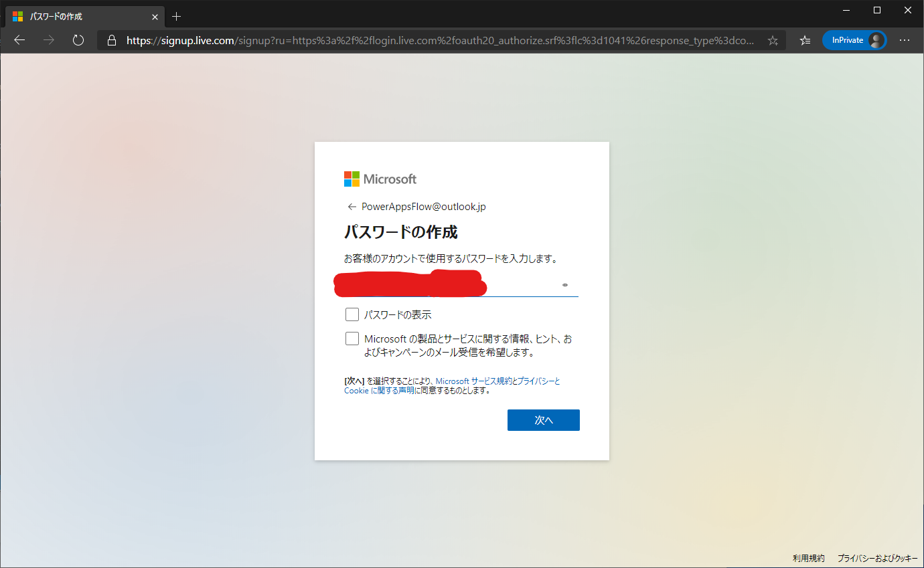The width and height of the screenshot is (924, 568).
Task: Click the パスワードの作成 heading
Action: [x=401, y=232]
